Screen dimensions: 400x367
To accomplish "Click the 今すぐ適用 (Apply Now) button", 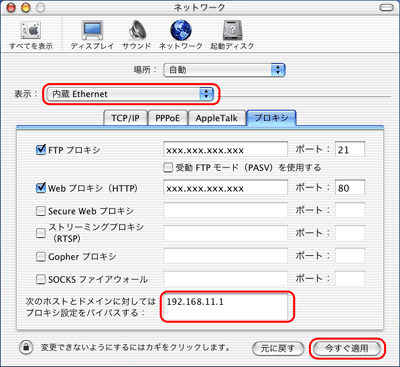I will [x=347, y=349].
